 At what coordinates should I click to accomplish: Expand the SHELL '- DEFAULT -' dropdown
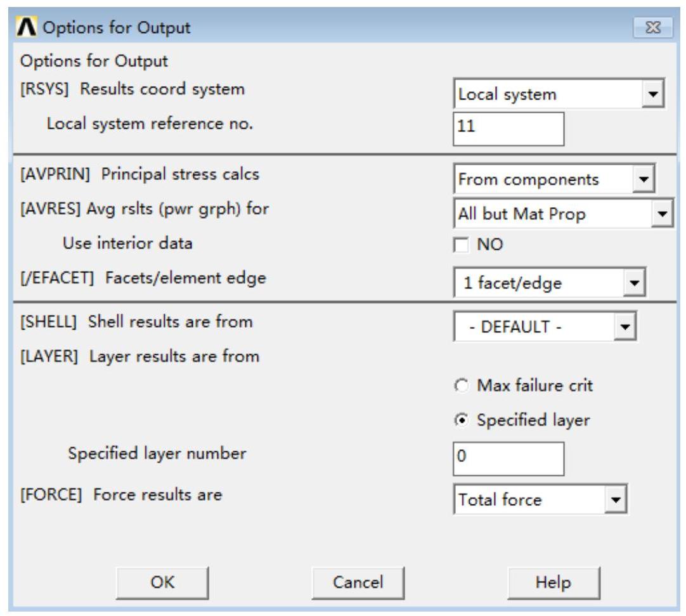pyautogui.click(x=625, y=328)
